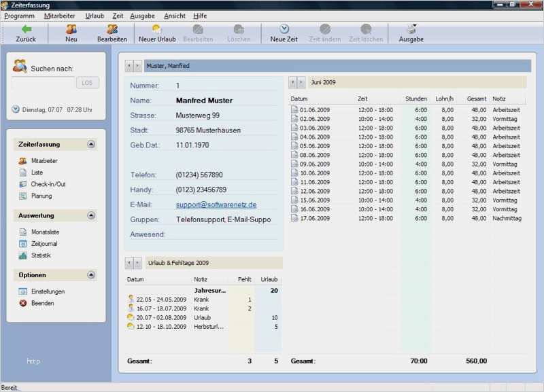Click the LOS search button

(88, 83)
